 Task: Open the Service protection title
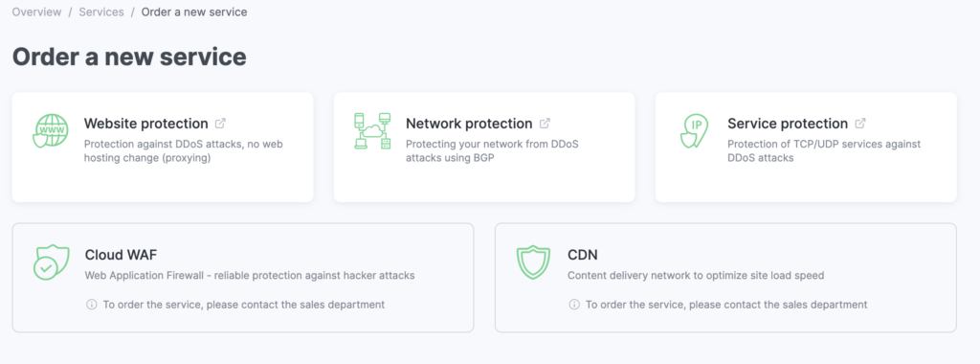788,124
